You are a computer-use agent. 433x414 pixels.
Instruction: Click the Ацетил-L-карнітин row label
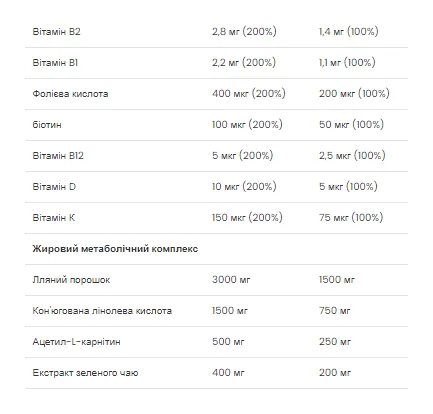tap(76, 342)
